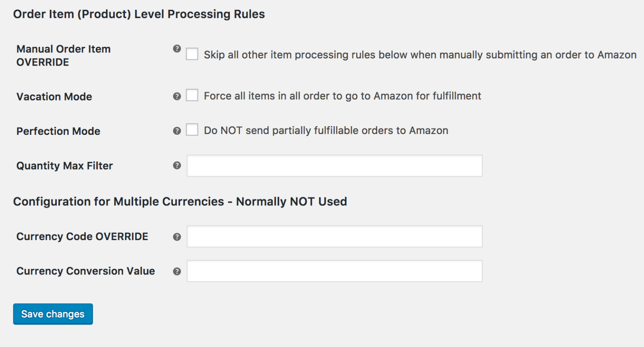Image resolution: width=644 pixels, height=347 pixels.
Task: Click the question mark beside Quantity Max Filter
Action: click(177, 165)
